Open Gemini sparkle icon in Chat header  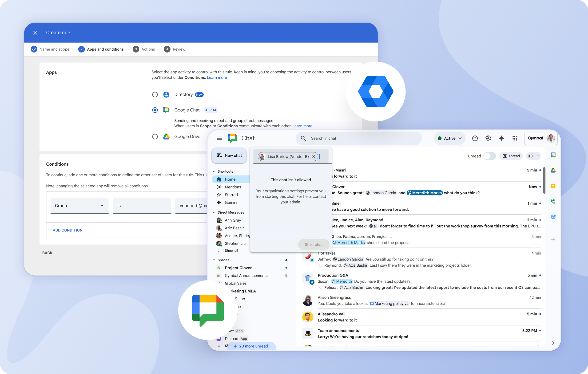coord(501,138)
